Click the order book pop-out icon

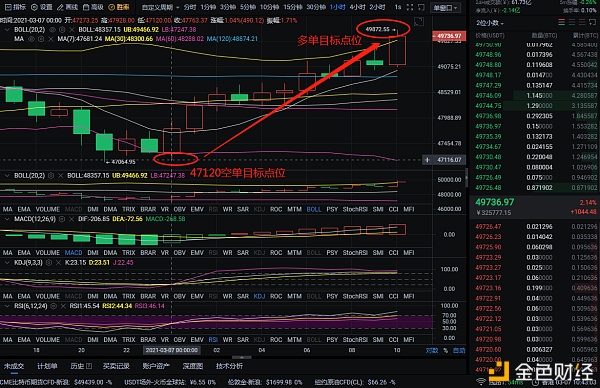(x=592, y=23)
